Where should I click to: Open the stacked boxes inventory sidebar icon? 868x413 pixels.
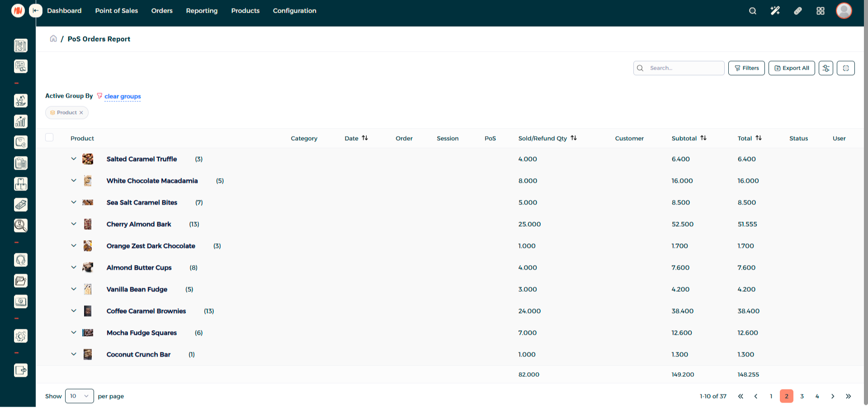(20, 184)
